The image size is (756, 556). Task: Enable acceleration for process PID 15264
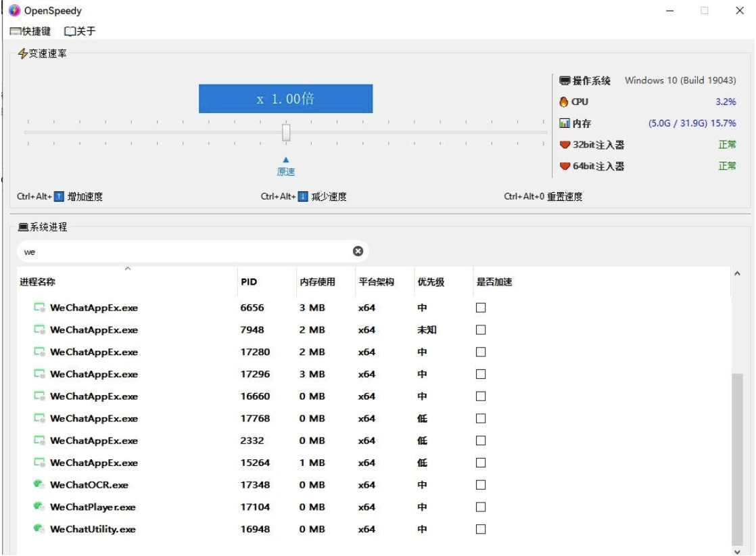click(481, 463)
